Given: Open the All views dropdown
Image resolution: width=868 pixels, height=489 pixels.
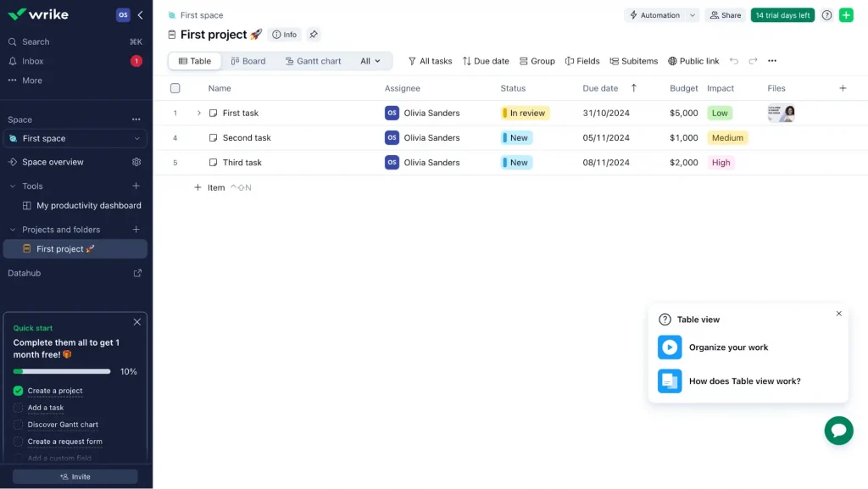Looking at the screenshot, I should pyautogui.click(x=371, y=61).
